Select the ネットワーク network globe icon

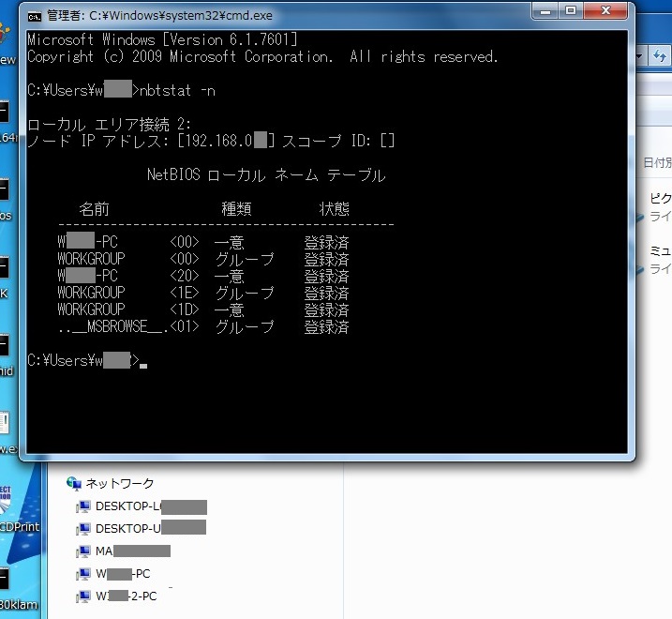click(x=74, y=484)
